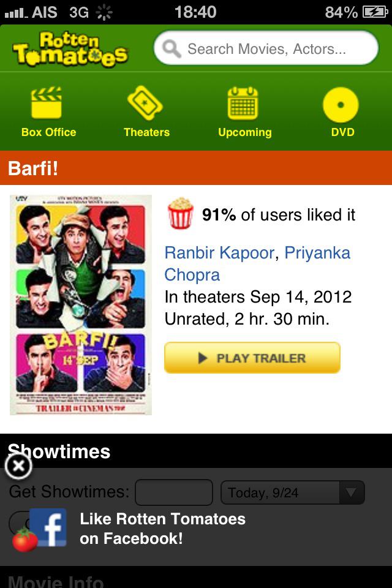Focus the Search Movies, Actors field
The height and width of the screenshot is (588, 392).
[266, 48]
